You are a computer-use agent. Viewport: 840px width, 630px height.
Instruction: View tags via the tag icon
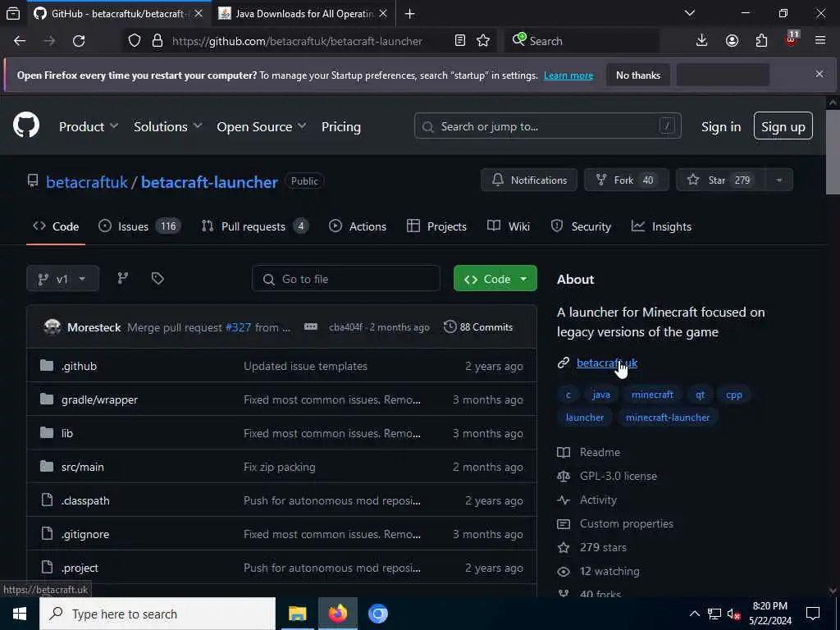157,278
